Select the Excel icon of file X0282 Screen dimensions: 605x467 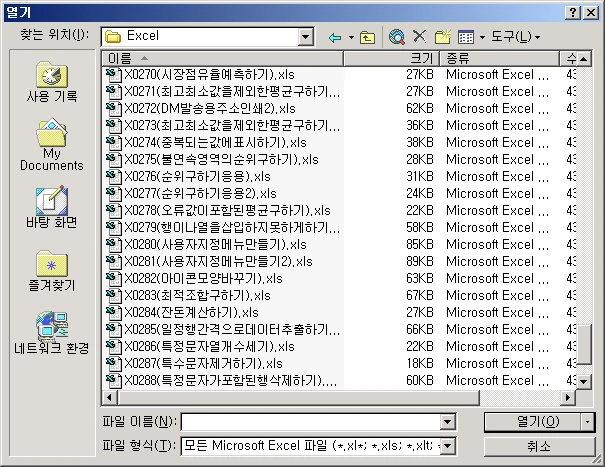pos(113,278)
